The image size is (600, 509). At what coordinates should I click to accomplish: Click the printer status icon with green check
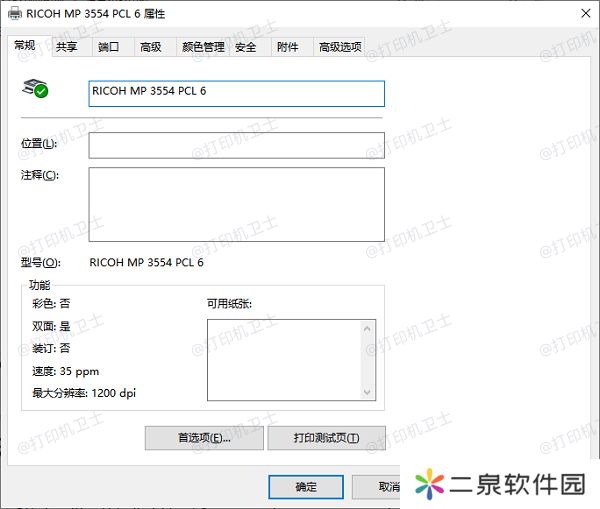click(x=35, y=88)
